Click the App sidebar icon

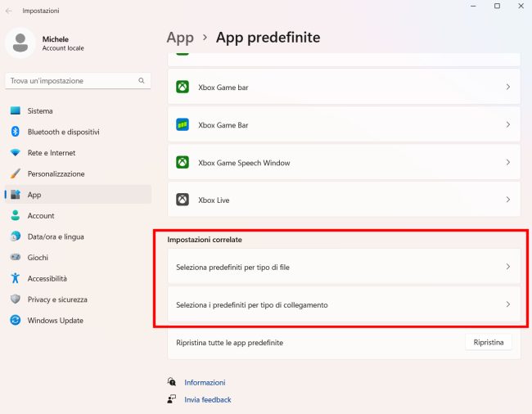point(16,195)
